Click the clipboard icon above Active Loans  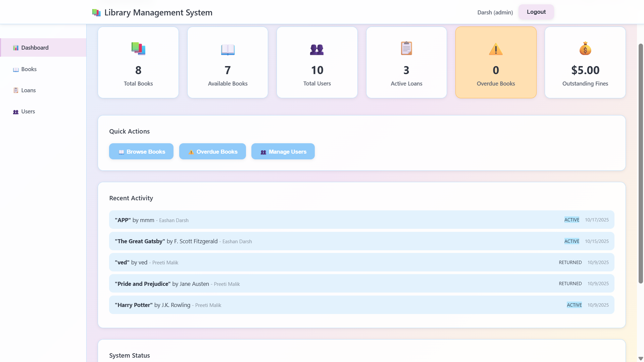click(406, 49)
